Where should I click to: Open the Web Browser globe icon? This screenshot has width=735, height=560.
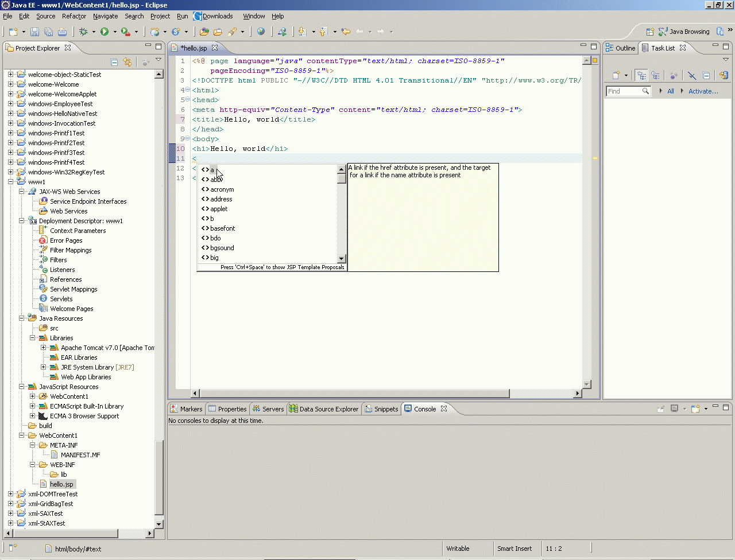[x=261, y=32]
